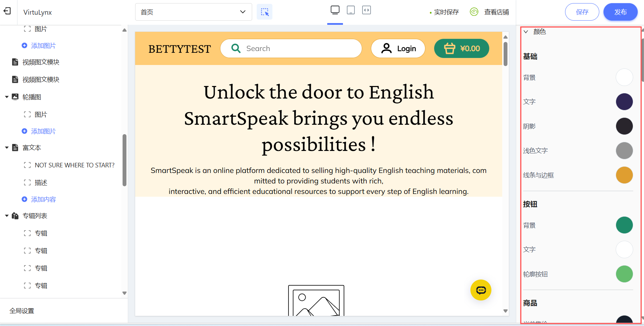The image size is (644, 326).
Task: Change the 按钮 文字 white color swatch
Action: [x=624, y=249]
